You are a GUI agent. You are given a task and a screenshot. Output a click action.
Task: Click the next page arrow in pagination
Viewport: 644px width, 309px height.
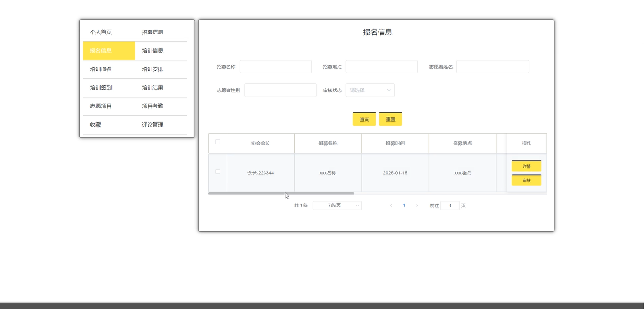coord(417,206)
